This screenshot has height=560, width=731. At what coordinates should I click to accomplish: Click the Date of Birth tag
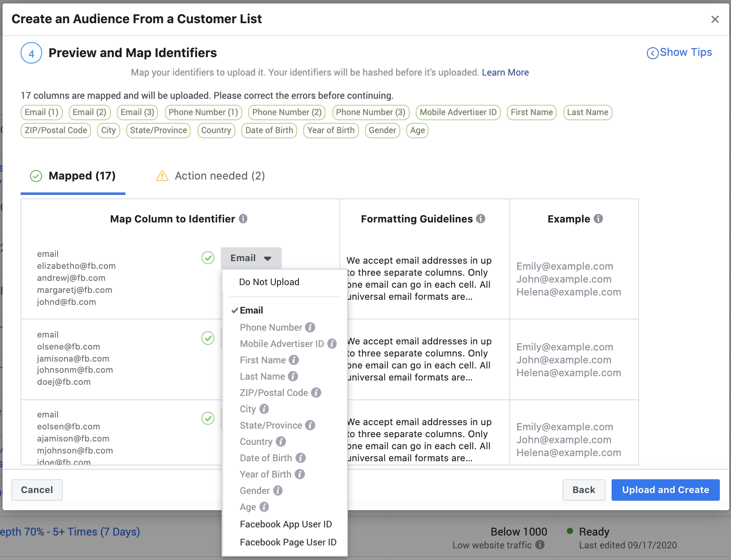pyautogui.click(x=269, y=130)
